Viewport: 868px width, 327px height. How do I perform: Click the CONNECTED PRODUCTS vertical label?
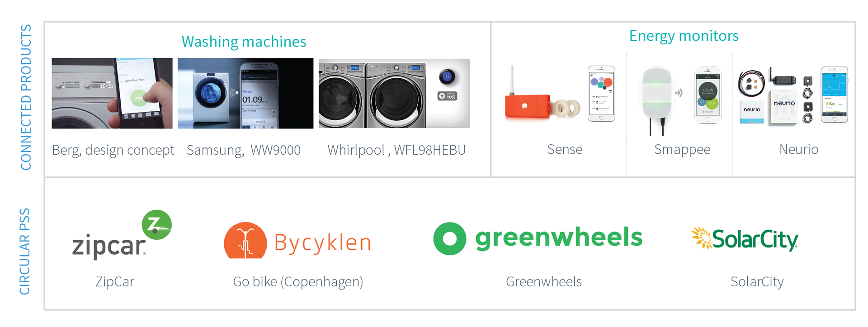26,97
